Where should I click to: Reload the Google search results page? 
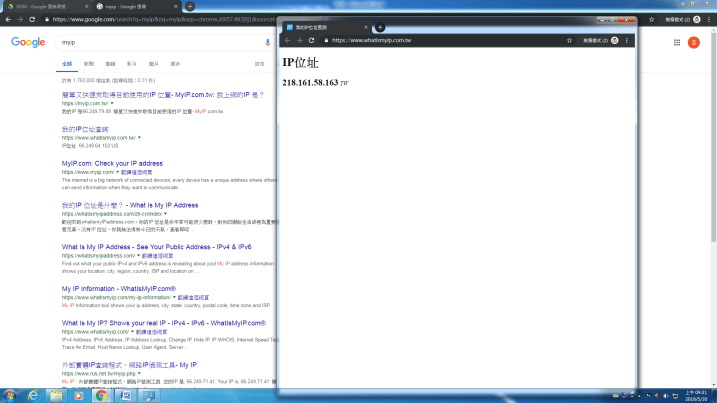click(x=33, y=19)
